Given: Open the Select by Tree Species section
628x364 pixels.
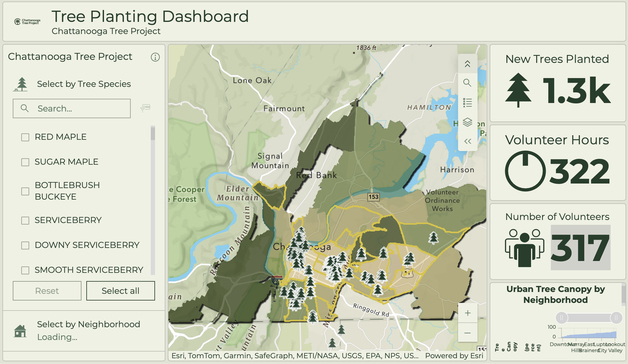Looking at the screenshot, I should (x=84, y=84).
